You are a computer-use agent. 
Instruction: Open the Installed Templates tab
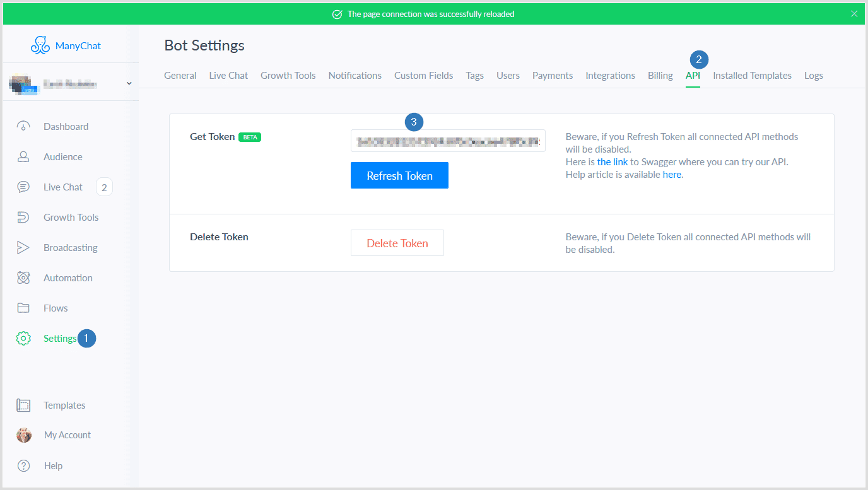tap(752, 75)
